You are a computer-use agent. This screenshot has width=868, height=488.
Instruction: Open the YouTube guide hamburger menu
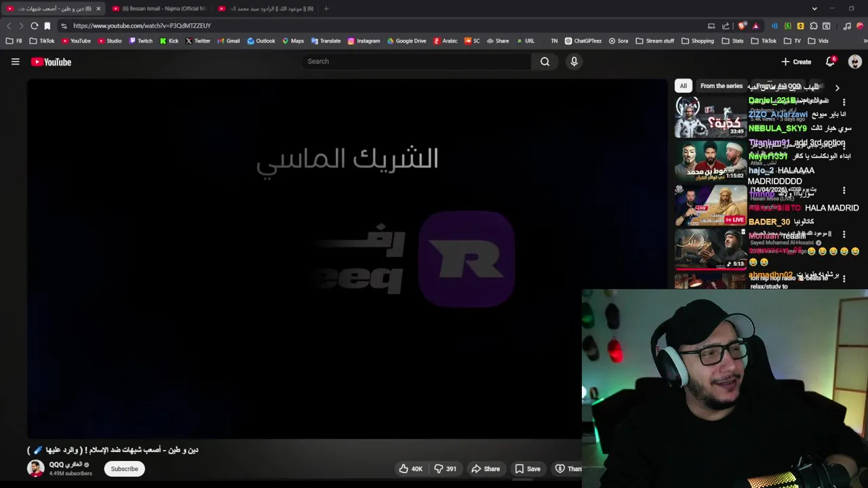click(15, 62)
